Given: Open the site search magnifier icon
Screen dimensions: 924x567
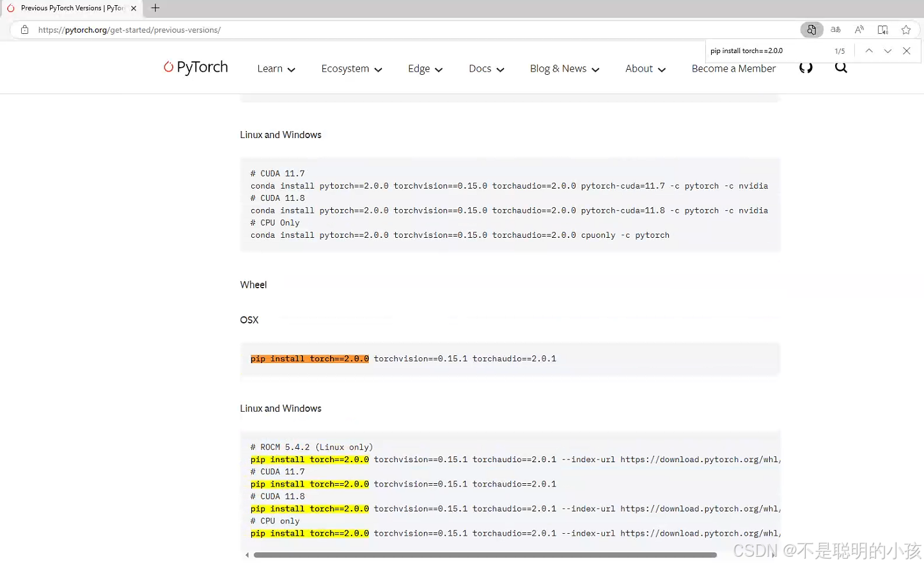Looking at the screenshot, I should point(841,68).
